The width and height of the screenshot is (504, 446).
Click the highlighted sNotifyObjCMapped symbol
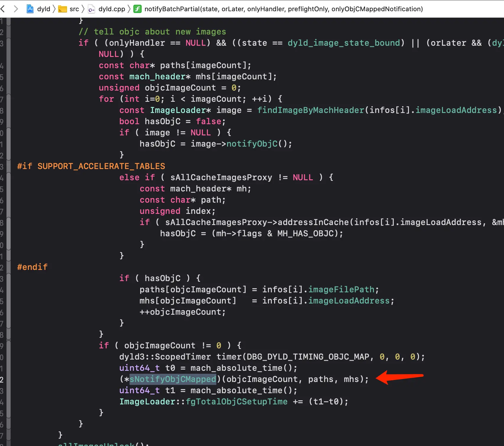pos(173,379)
